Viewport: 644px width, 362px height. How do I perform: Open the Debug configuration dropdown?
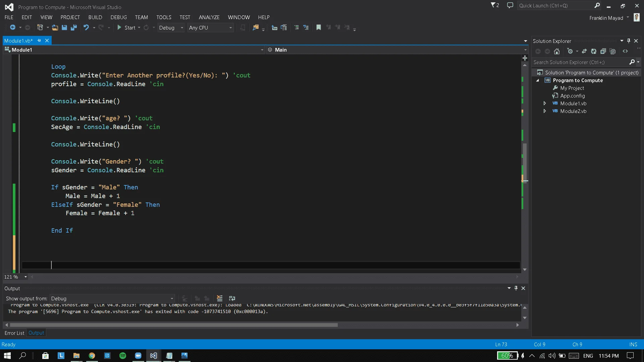pyautogui.click(x=171, y=28)
